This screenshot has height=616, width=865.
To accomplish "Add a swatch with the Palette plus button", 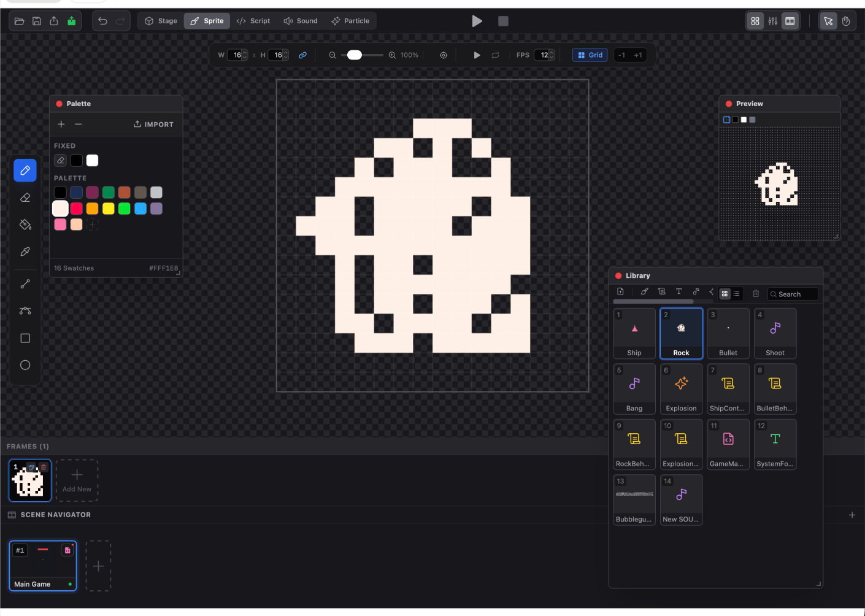I will pyautogui.click(x=61, y=124).
